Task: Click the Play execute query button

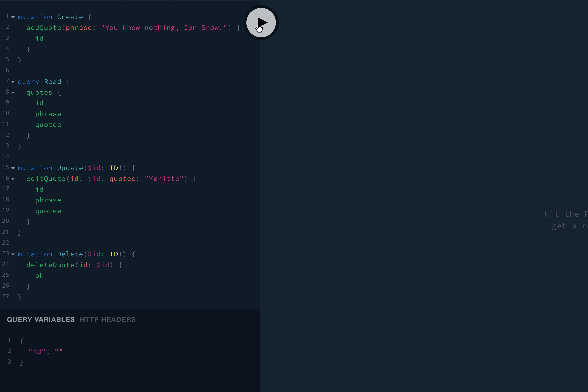Action: pyautogui.click(x=261, y=23)
